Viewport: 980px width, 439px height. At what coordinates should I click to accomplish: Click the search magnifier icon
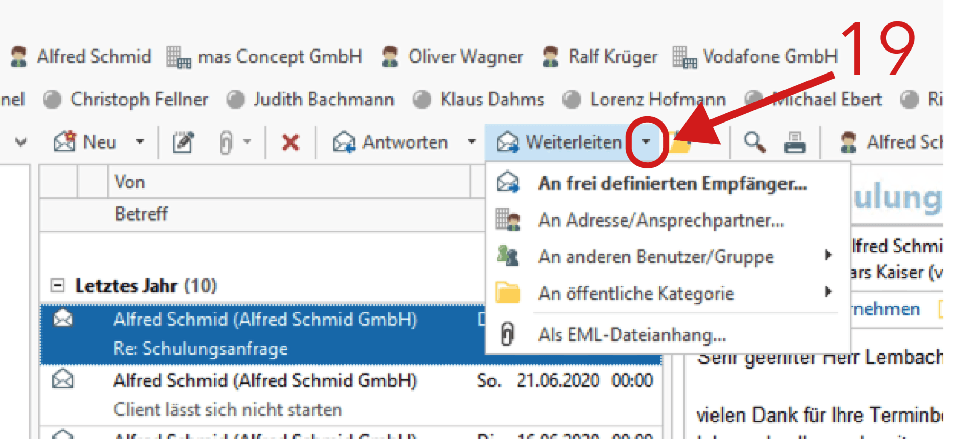[754, 142]
